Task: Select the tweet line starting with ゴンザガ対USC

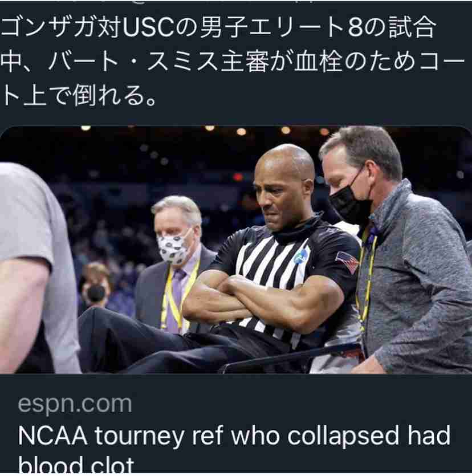Action: coord(218,27)
